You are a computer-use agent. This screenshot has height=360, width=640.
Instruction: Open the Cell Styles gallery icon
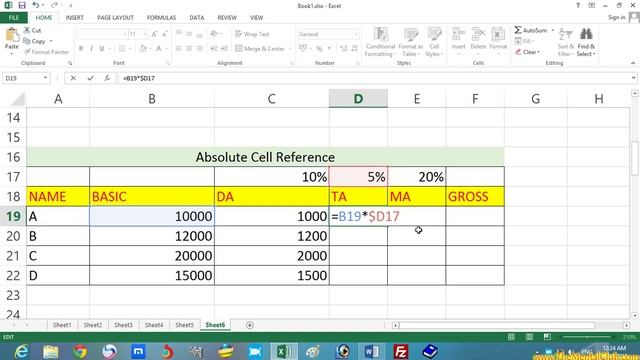(x=434, y=34)
